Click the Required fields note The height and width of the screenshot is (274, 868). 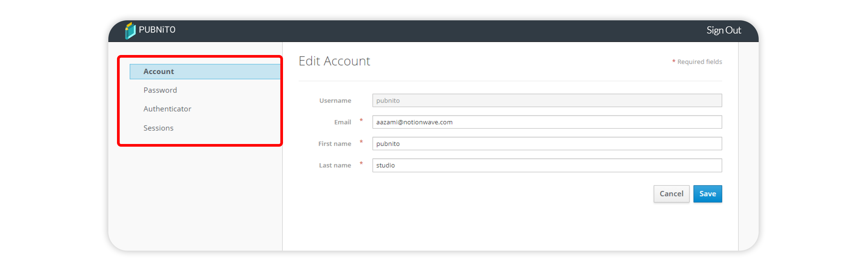(699, 62)
